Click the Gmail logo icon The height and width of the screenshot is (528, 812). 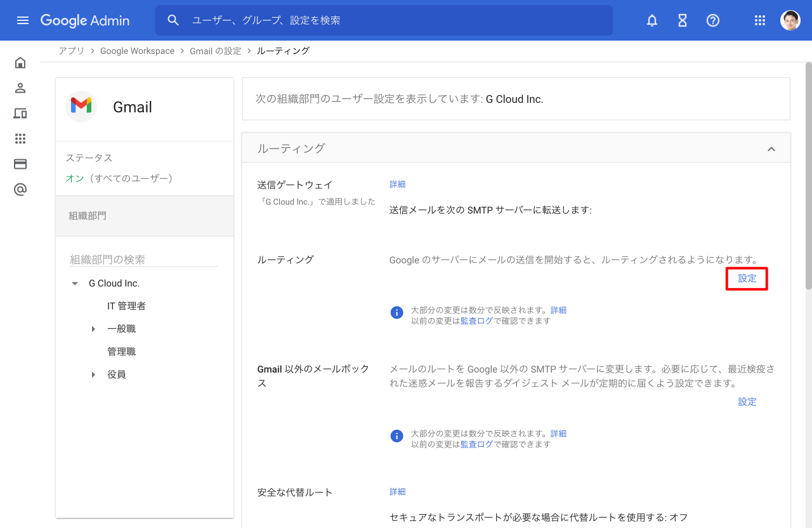point(81,107)
